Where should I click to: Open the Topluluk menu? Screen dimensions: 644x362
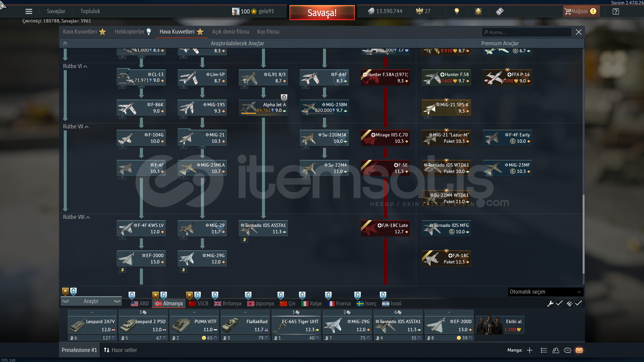coord(90,11)
